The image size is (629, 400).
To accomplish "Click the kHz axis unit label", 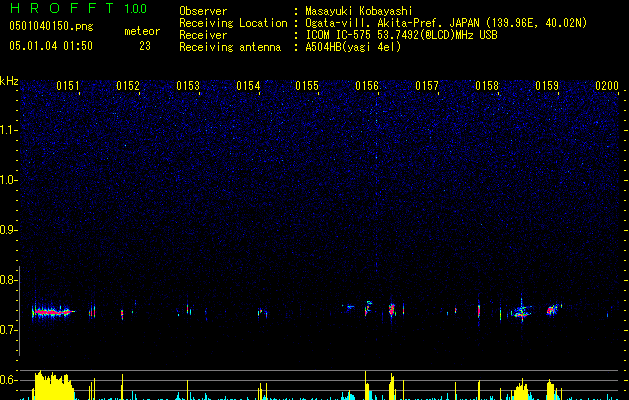I will [x=9, y=81].
